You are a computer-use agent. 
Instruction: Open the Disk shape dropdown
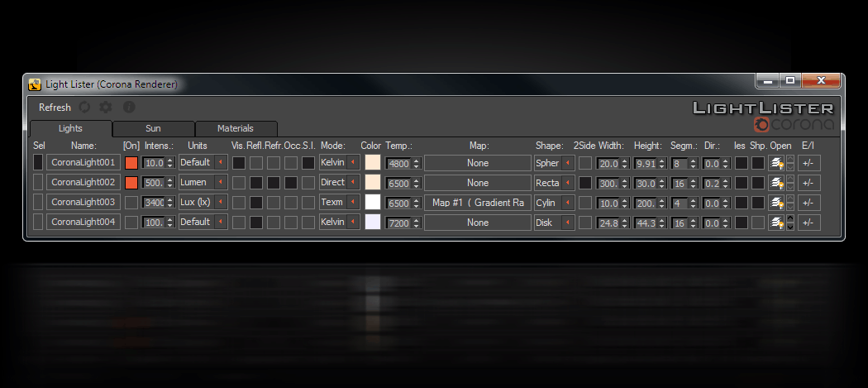point(555,223)
